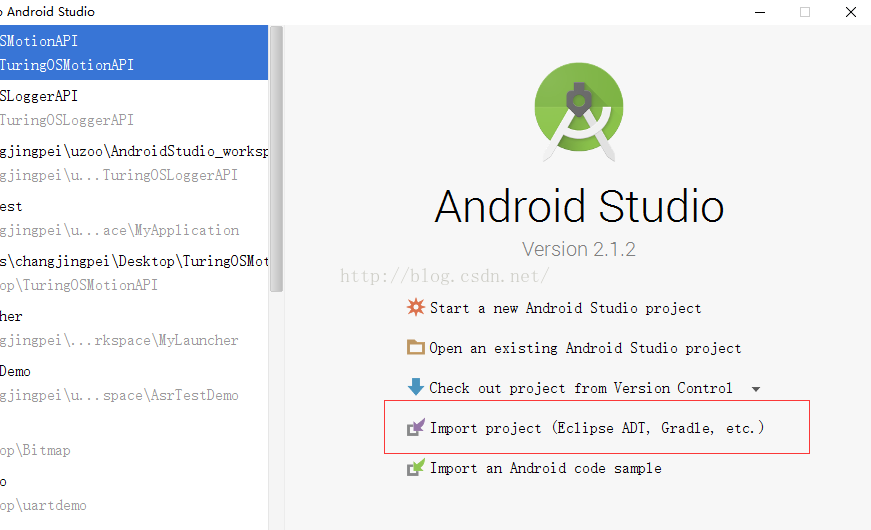Screen dimensions: 871x530
Task: Click the open project folder icon
Action: click(416, 348)
